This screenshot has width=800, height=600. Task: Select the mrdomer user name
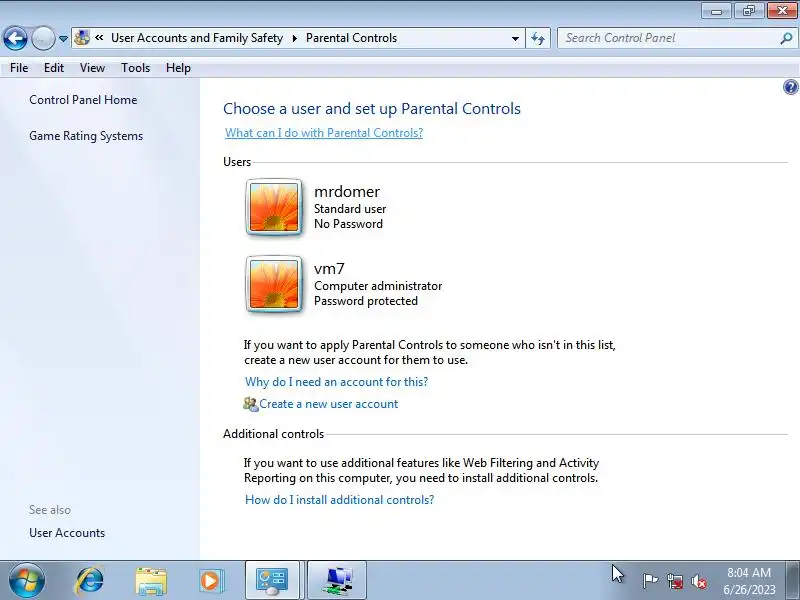pos(347,192)
